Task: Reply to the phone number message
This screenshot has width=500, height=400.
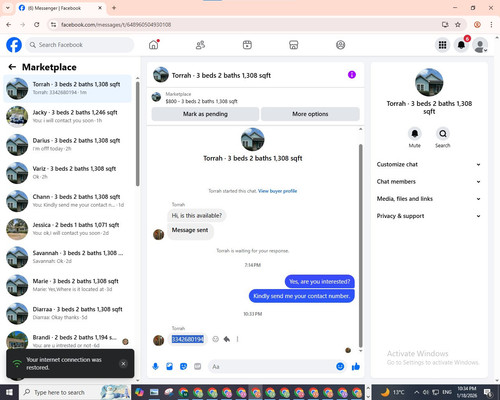Action: (x=227, y=339)
